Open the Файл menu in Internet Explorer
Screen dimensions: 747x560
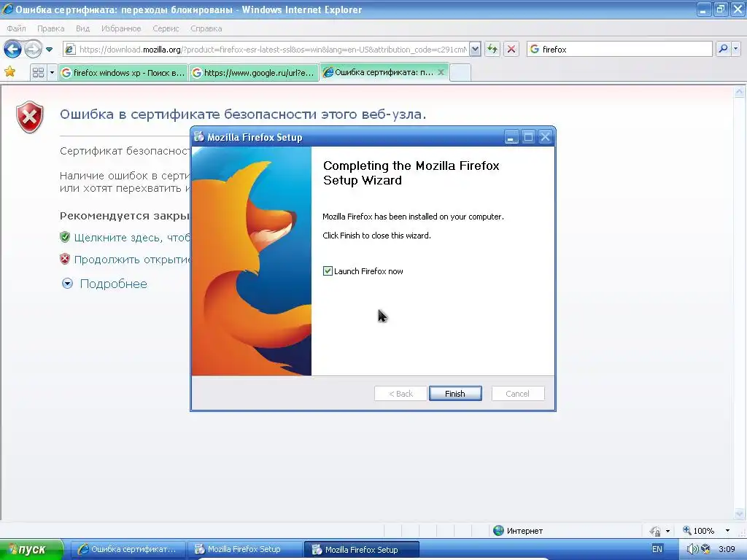16,28
